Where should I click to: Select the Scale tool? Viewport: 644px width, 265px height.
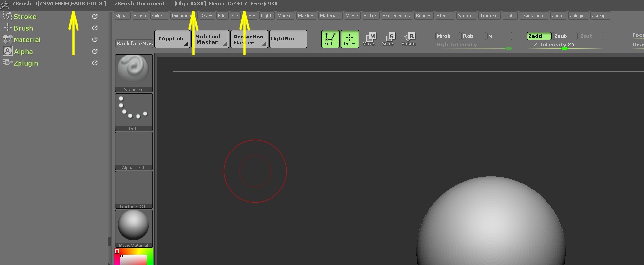click(x=388, y=39)
